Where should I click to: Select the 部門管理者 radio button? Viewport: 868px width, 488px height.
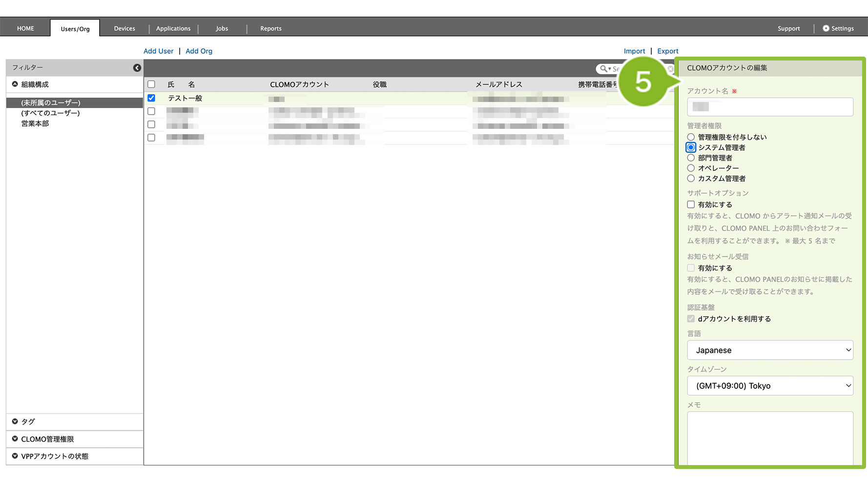691,158
